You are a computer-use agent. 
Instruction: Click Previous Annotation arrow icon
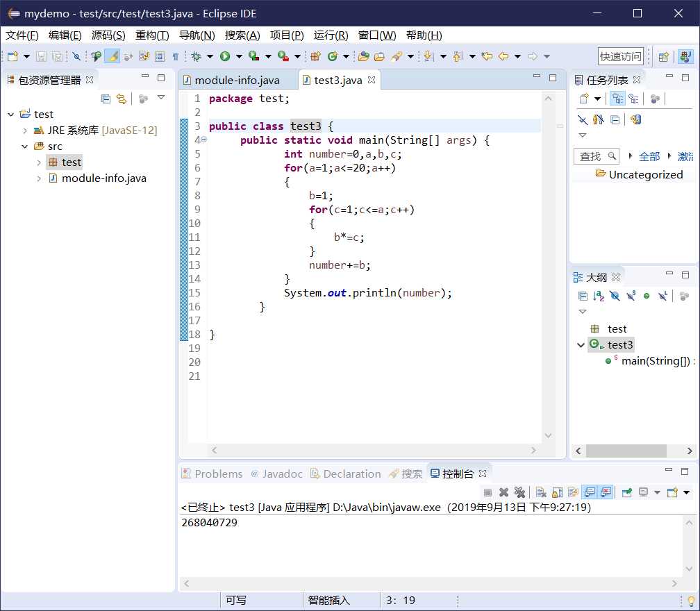(457, 56)
